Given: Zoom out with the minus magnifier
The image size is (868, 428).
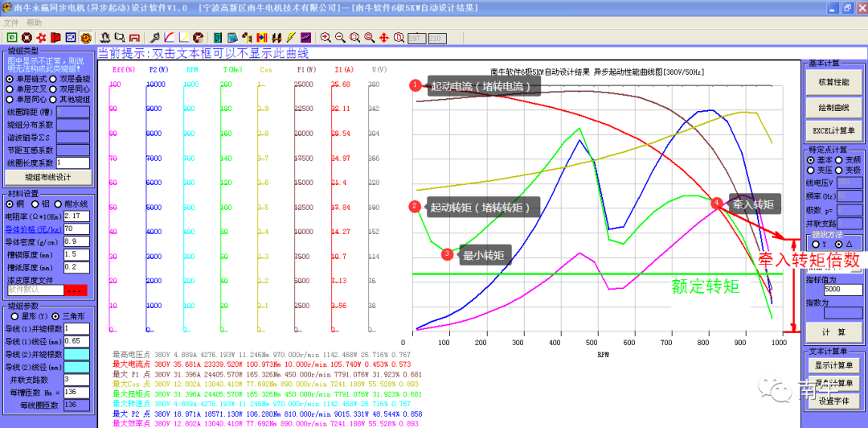Looking at the screenshot, I should pos(341,38).
